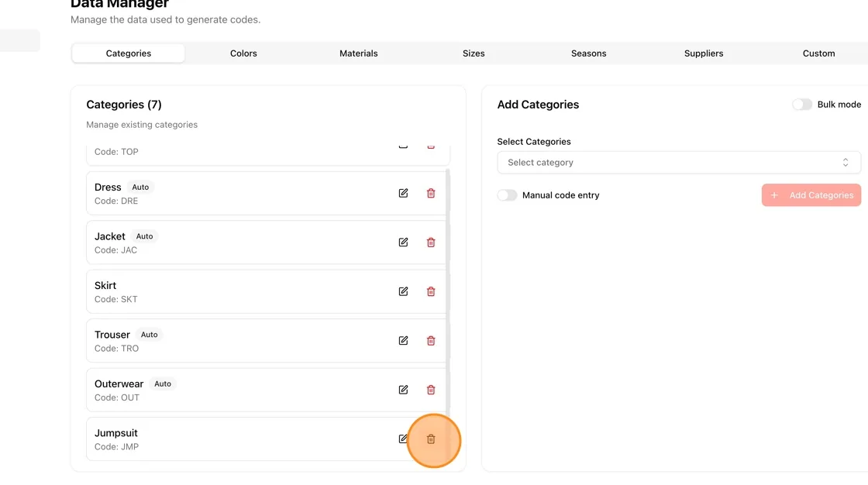The width and height of the screenshot is (868, 485).
Task: Select the Jumpsuit category name
Action: point(115,433)
